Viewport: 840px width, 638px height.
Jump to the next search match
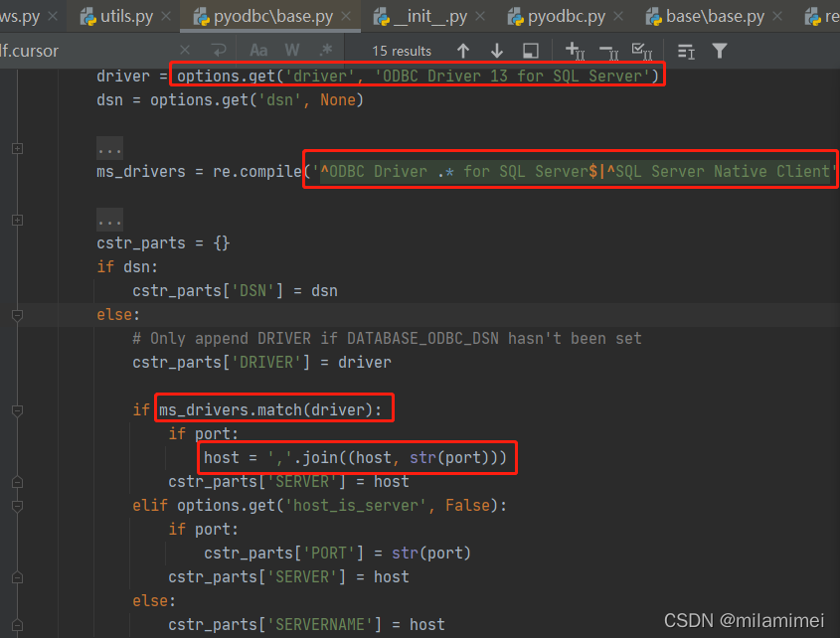(497, 51)
